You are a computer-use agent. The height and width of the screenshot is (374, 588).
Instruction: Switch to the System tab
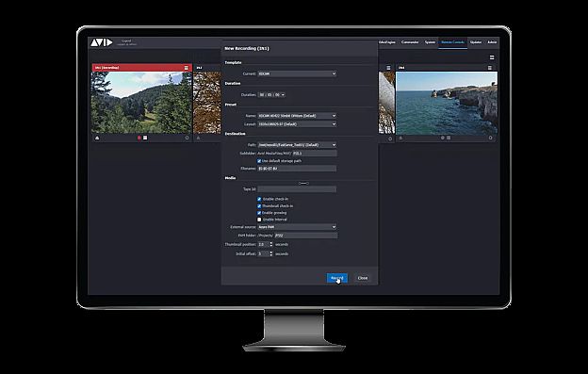pos(430,42)
